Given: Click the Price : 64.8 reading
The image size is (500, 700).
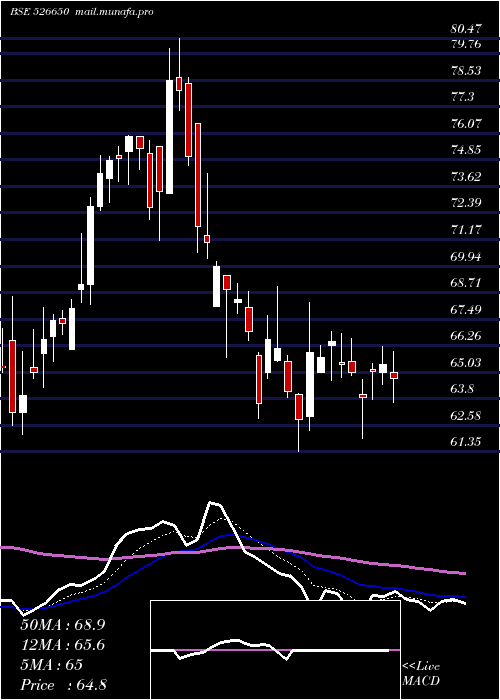Looking at the screenshot, I should pos(63,685).
